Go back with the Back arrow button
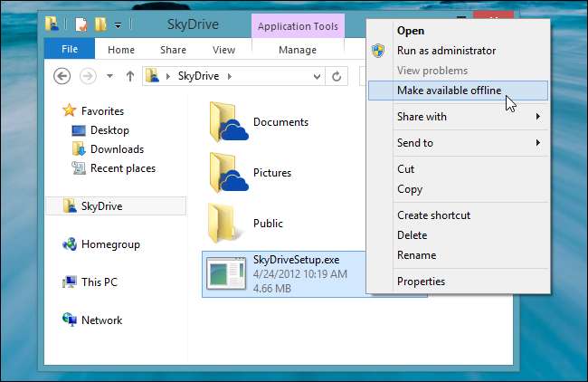Image resolution: width=588 pixels, height=382 pixels. (62, 76)
